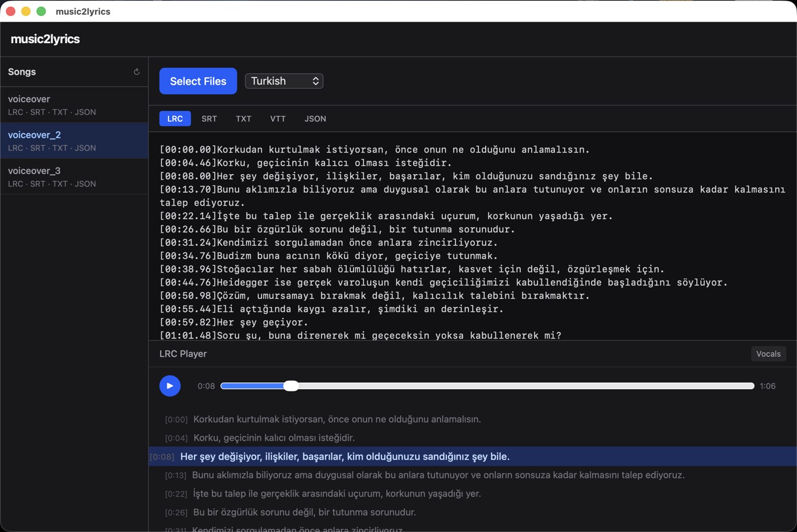797x532 pixels.
Task: Open the voiceover_3 song
Action: (74, 176)
